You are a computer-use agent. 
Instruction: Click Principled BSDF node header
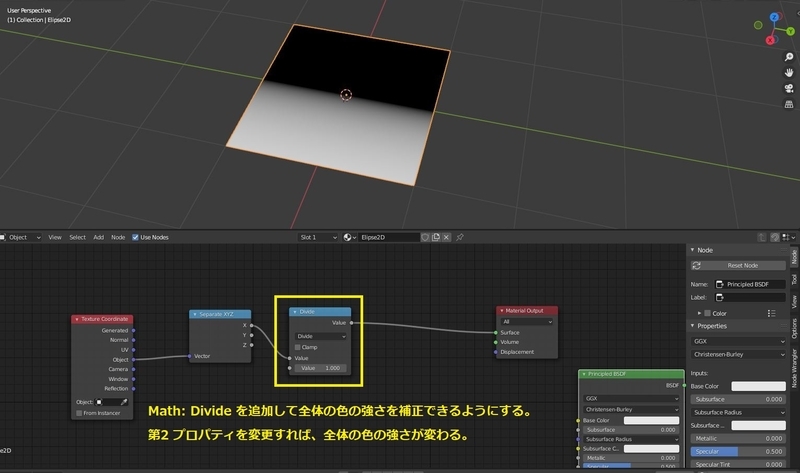click(631, 374)
